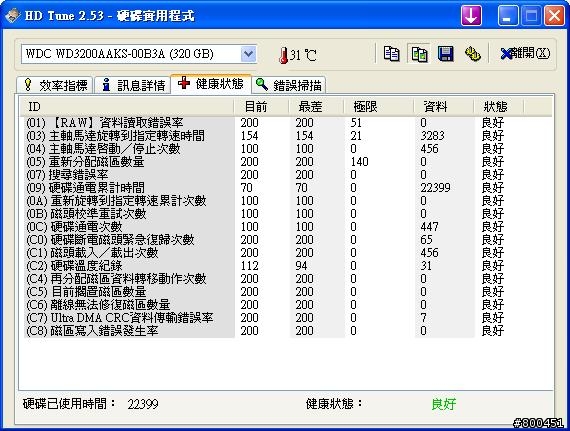Switch to the 訊息詳情 tab

pyautogui.click(x=133, y=85)
